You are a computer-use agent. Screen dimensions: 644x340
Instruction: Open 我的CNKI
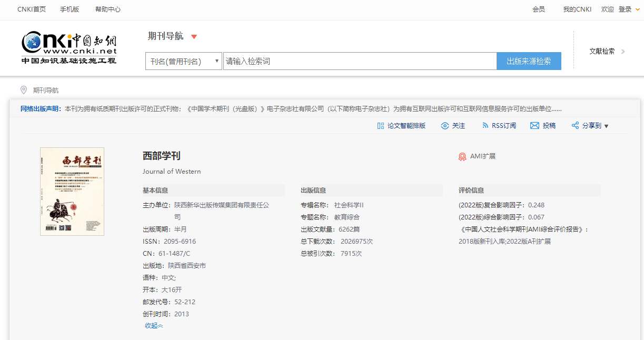tap(577, 9)
